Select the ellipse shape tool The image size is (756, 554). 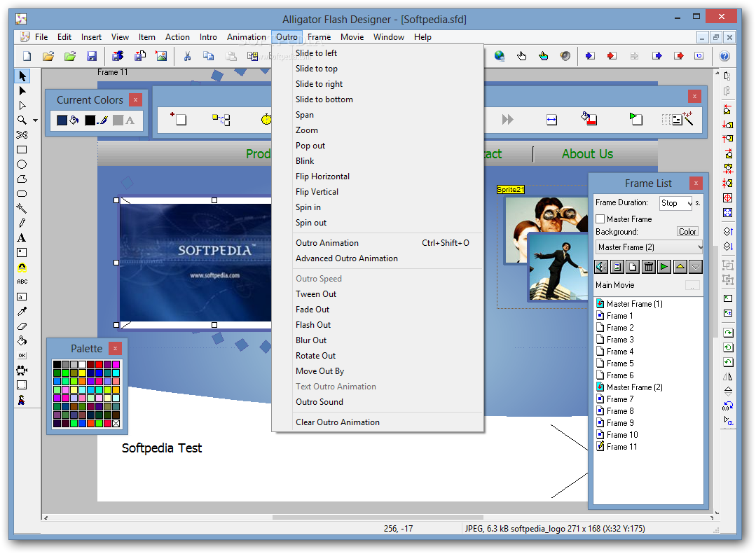pos(22,165)
